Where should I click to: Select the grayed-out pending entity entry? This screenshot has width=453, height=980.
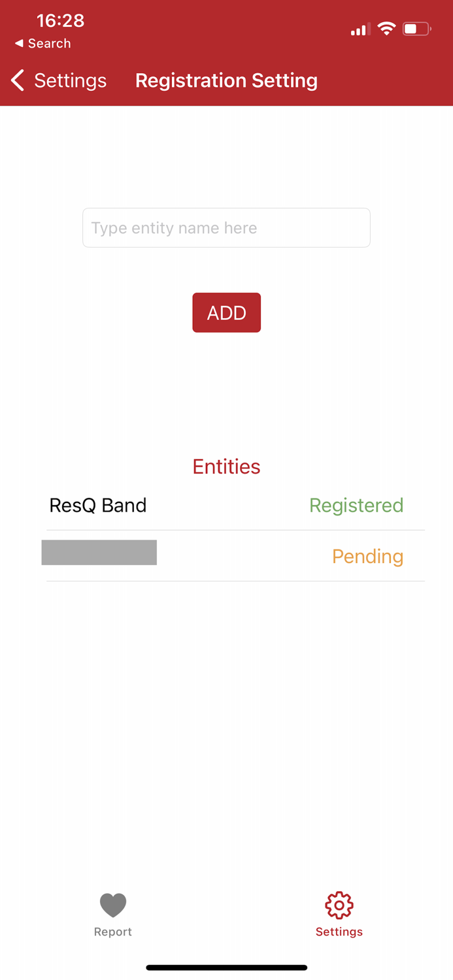click(x=99, y=552)
